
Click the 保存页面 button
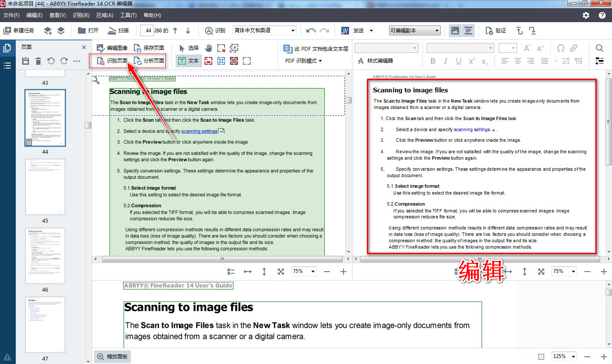click(x=149, y=48)
